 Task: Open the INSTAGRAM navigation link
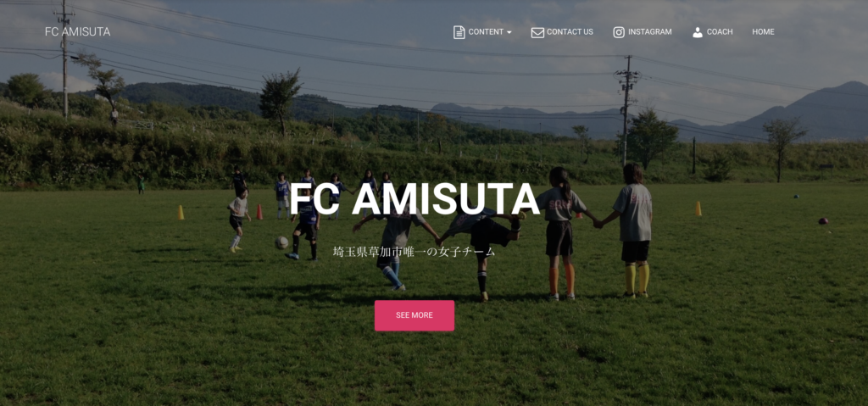coord(650,32)
